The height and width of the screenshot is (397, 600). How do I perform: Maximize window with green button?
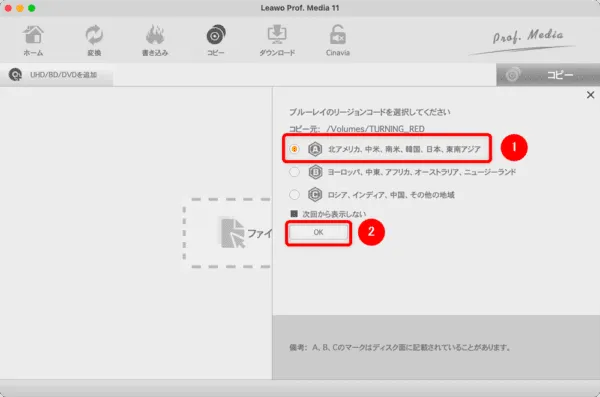tap(32, 8)
